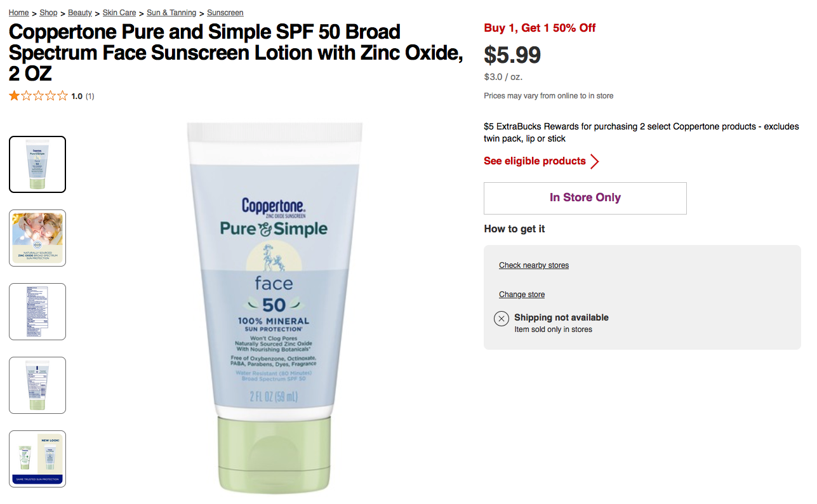
Task: Open the Beauty breadcrumb link
Action: click(80, 13)
